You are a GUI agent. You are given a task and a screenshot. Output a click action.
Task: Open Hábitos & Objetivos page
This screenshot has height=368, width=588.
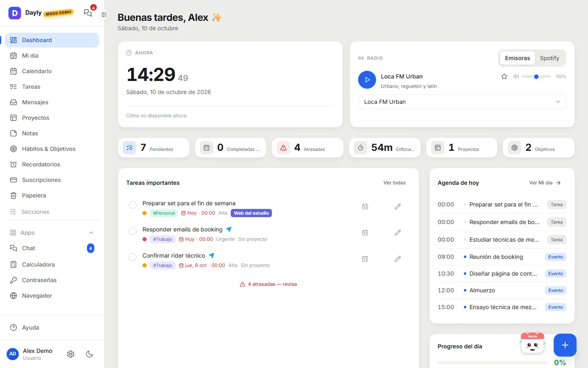click(x=52, y=149)
